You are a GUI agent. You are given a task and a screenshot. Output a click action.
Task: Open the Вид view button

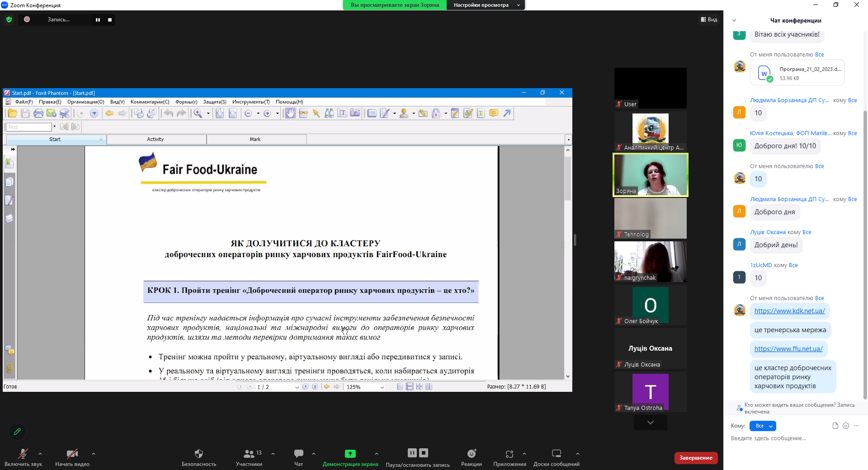click(709, 19)
